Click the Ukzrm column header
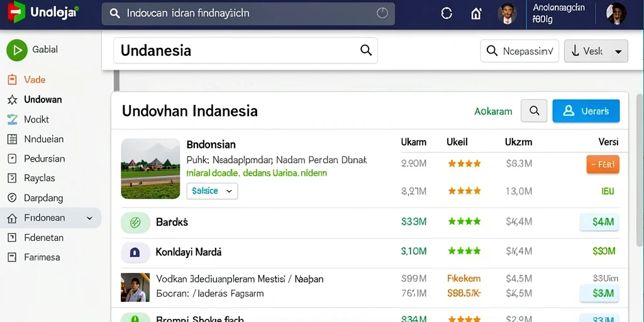Screen dimensions: 644x322 pyautogui.click(x=519, y=143)
